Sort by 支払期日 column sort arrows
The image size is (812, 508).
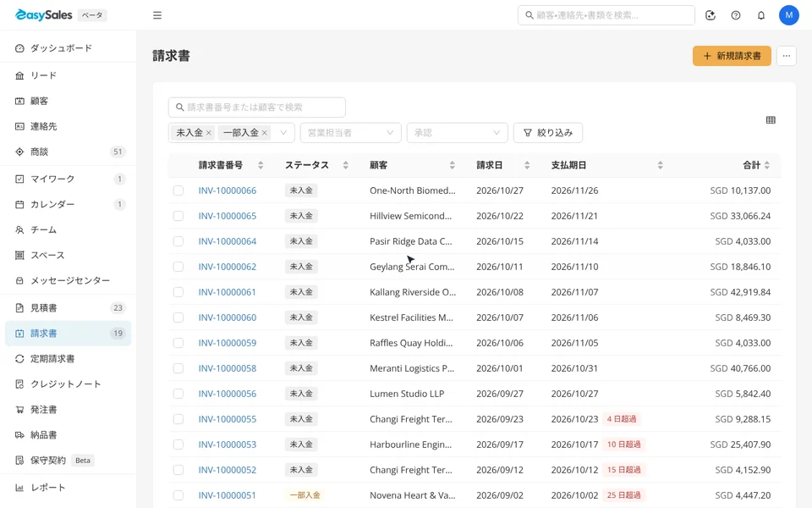click(661, 165)
